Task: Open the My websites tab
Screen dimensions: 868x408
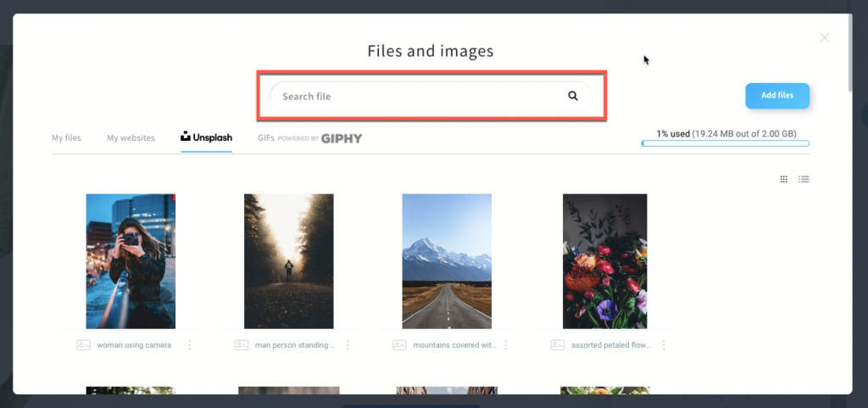Action: coord(131,138)
